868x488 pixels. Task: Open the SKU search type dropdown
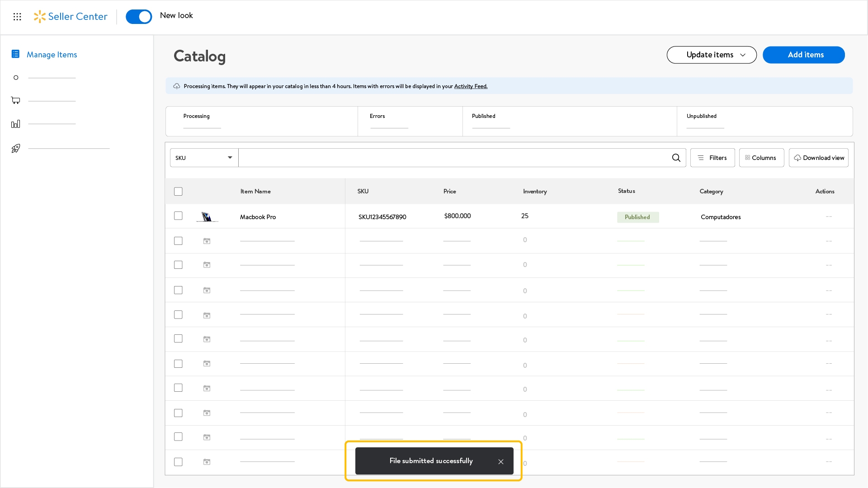pyautogui.click(x=204, y=158)
